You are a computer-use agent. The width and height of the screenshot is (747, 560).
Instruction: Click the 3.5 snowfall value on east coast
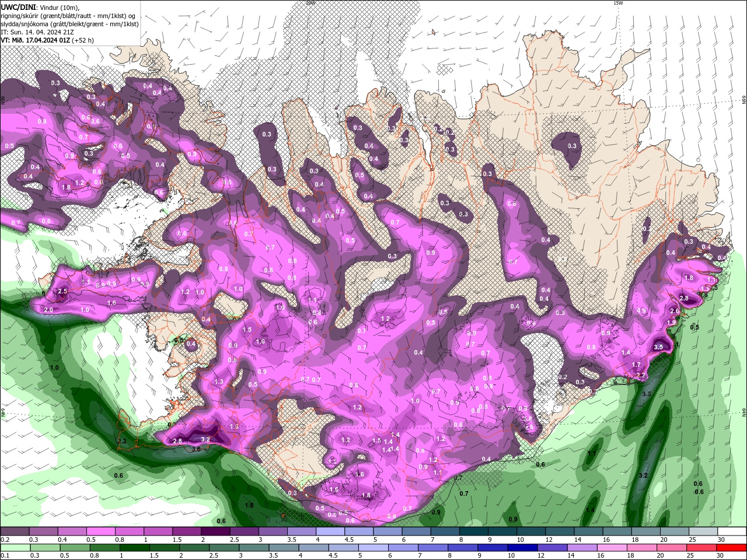(x=658, y=347)
